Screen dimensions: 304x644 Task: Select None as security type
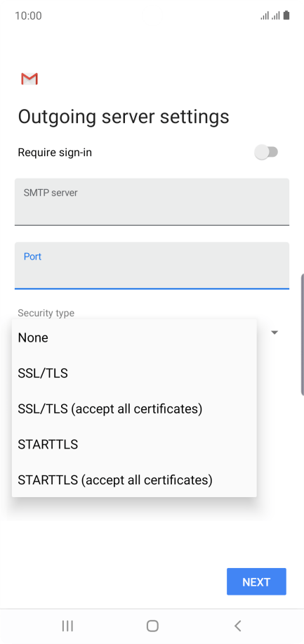(134, 337)
